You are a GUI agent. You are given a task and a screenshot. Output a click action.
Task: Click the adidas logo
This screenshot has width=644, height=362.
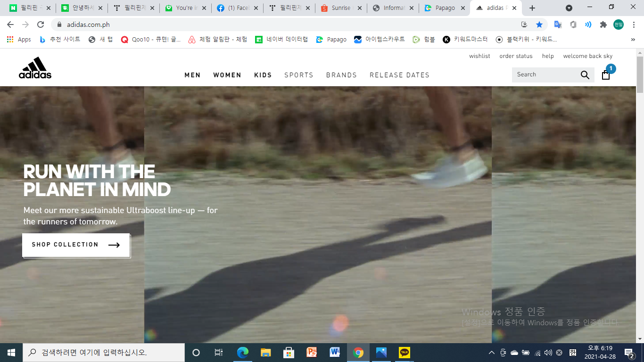35,68
